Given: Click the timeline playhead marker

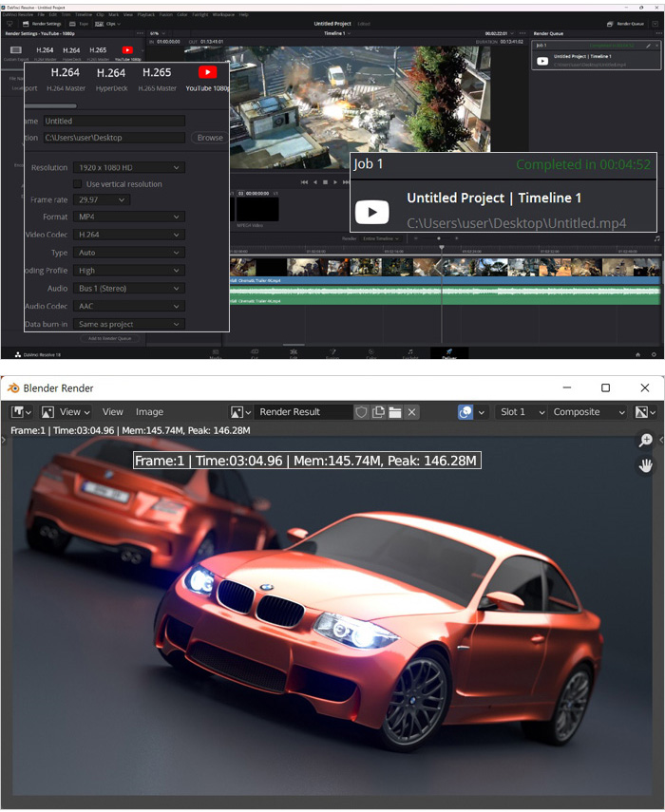Looking at the screenshot, I should (442, 248).
